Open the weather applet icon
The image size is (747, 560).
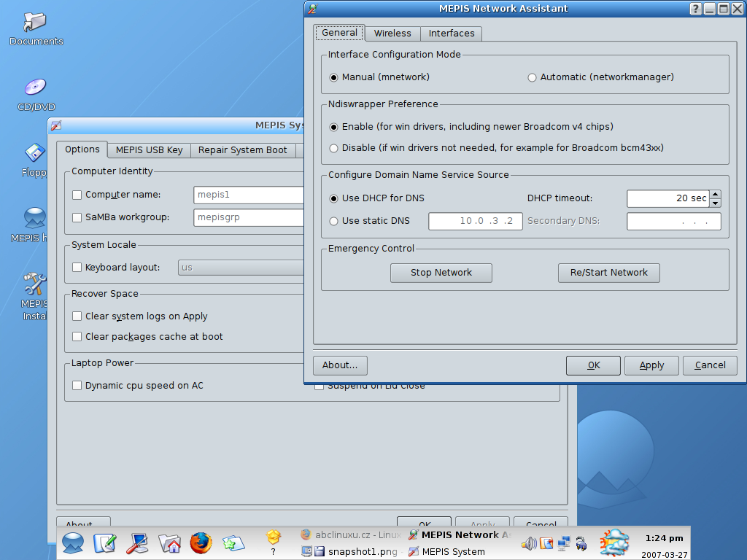pyautogui.click(x=614, y=542)
